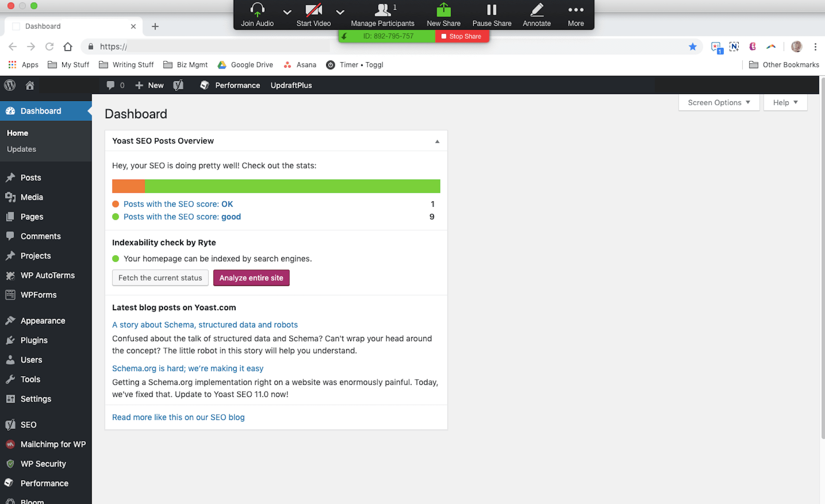Select the Annotate pencil tool

[x=537, y=10]
